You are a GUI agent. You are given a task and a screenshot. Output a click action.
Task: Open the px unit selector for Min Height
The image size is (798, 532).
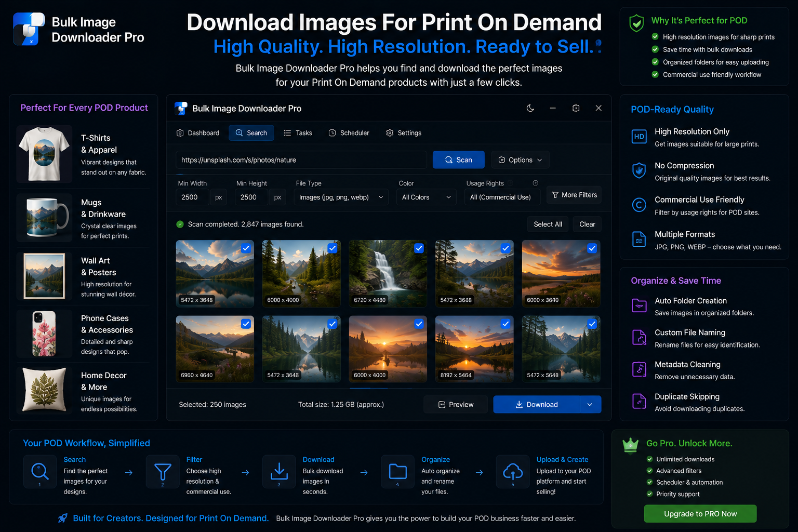click(x=277, y=197)
